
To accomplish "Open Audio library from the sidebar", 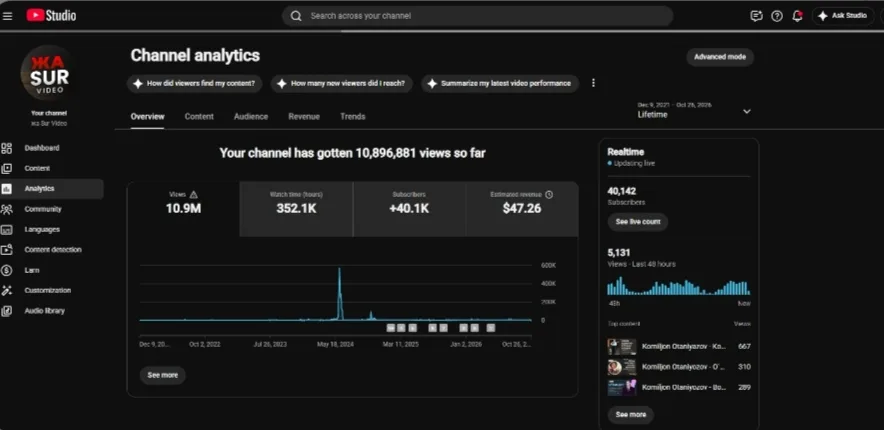I will pyautogui.click(x=52, y=311).
